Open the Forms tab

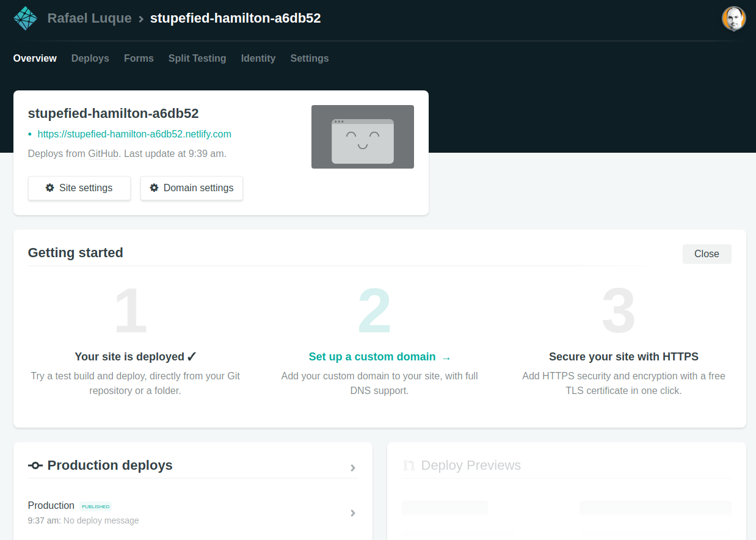tap(139, 59)
